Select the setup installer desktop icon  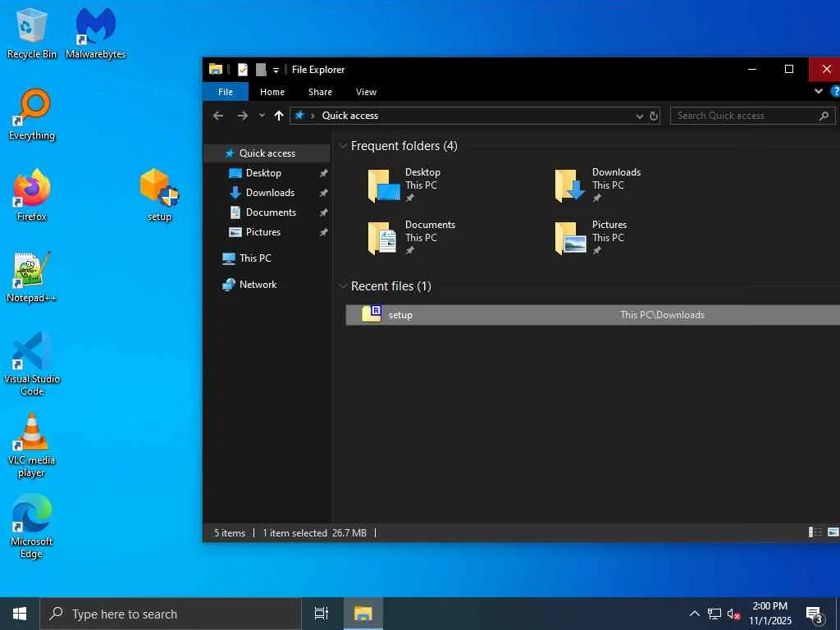pos(159,194)
